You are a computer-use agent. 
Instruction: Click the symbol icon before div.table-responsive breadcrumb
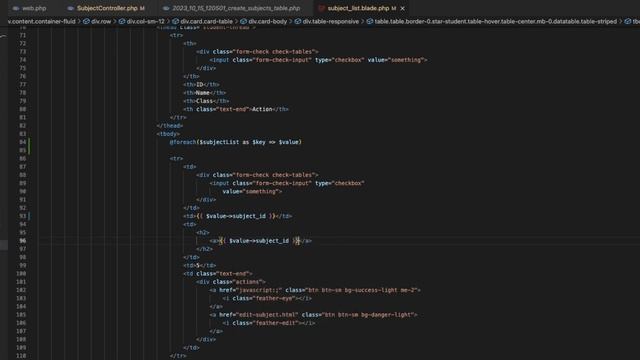point(298,21)
